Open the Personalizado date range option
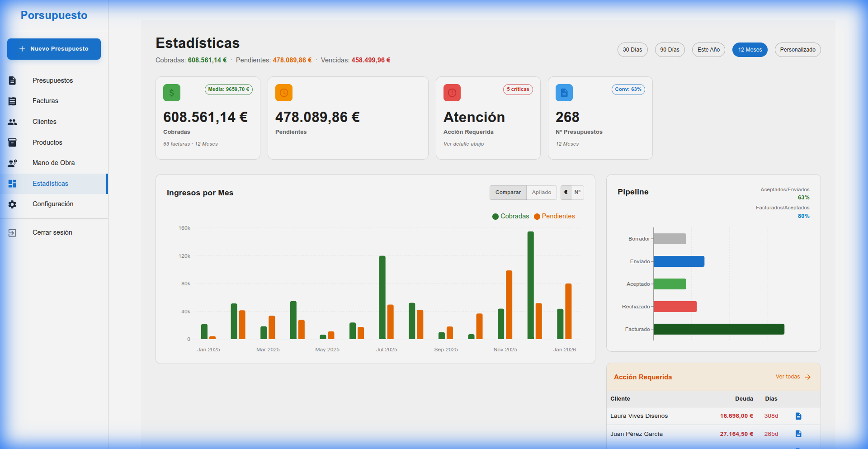868x449 pixels. pos(797,50)
